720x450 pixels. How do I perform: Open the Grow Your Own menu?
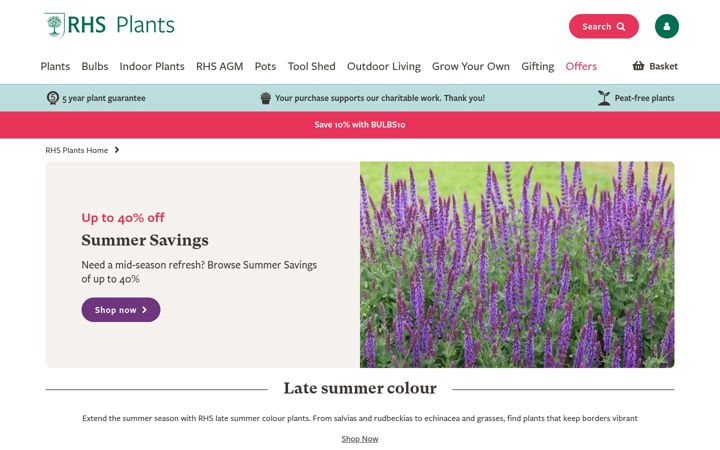471,66
